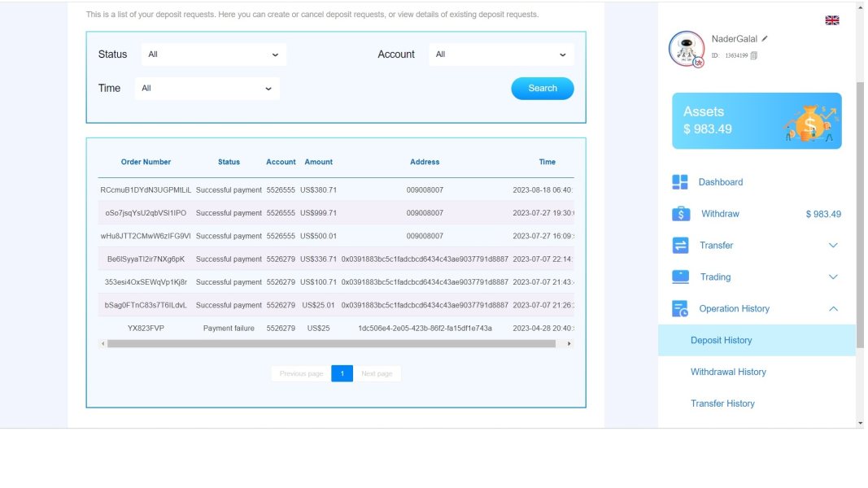Click the page scrollbar down arrow
This screenshot has height=488, width=868.
click(x=860, y=423)
